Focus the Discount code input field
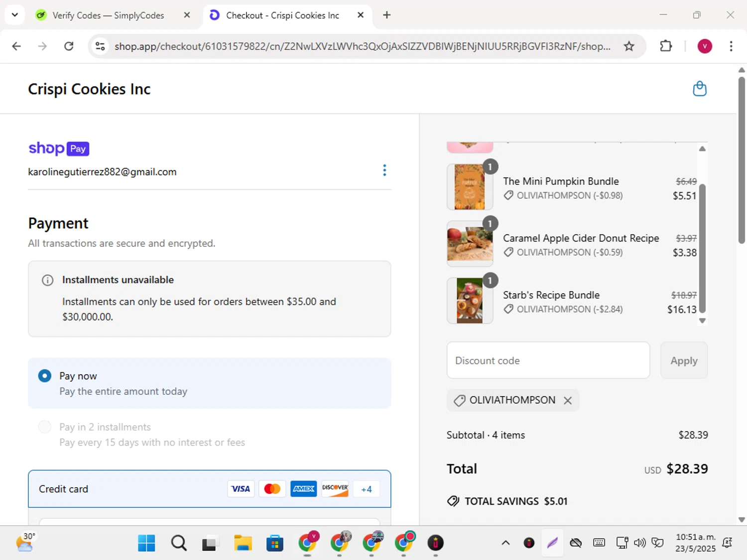The height and width of the screenshot is (560, 747). (548, 360)
